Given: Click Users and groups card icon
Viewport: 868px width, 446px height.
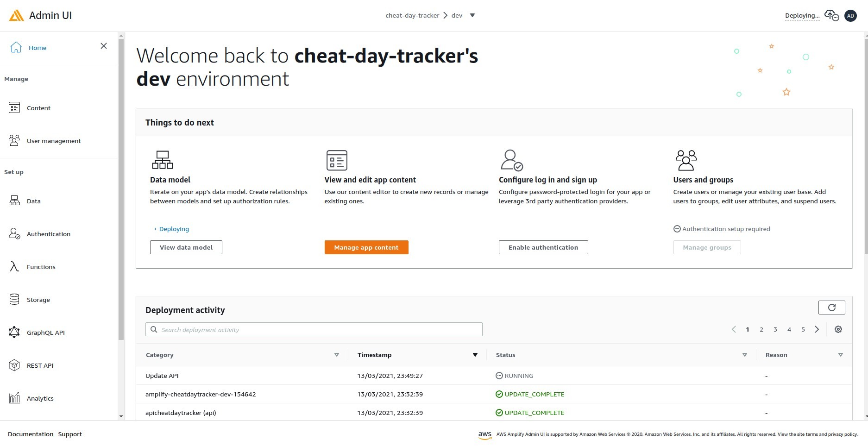Looking at the screenshot, I should click(686, 160).
